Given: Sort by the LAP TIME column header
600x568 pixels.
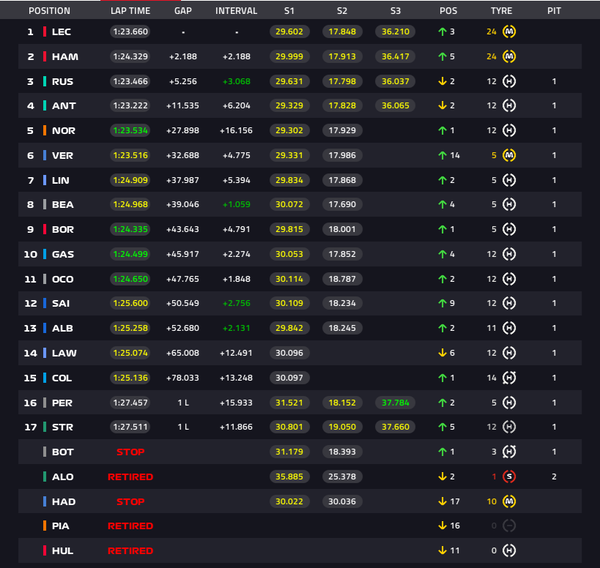Looking at the screenshot, I should tap(130, 11).
